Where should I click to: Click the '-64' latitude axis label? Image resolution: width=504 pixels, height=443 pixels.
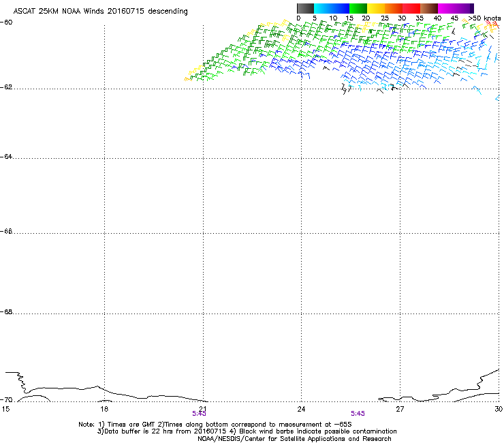6,157
